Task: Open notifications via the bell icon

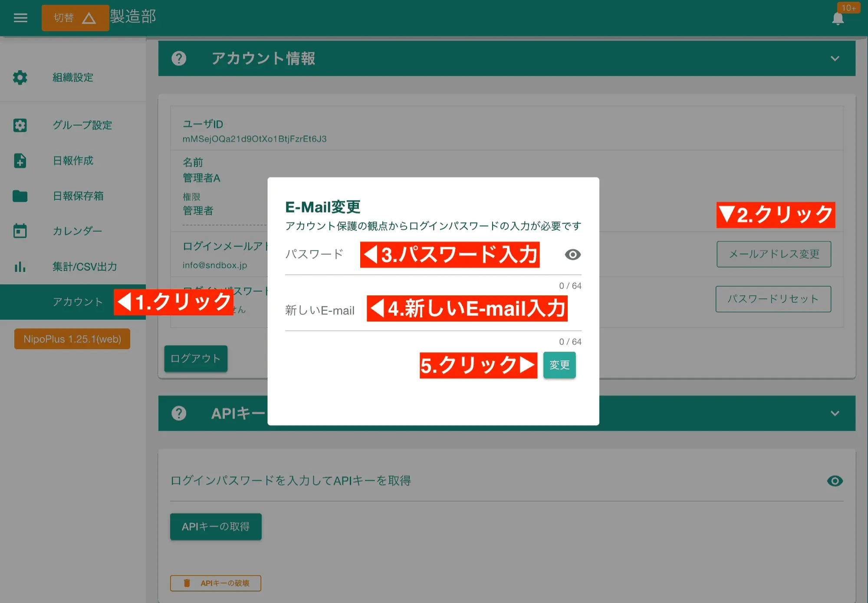Action: pyautogui.click(x=838, y=18)
